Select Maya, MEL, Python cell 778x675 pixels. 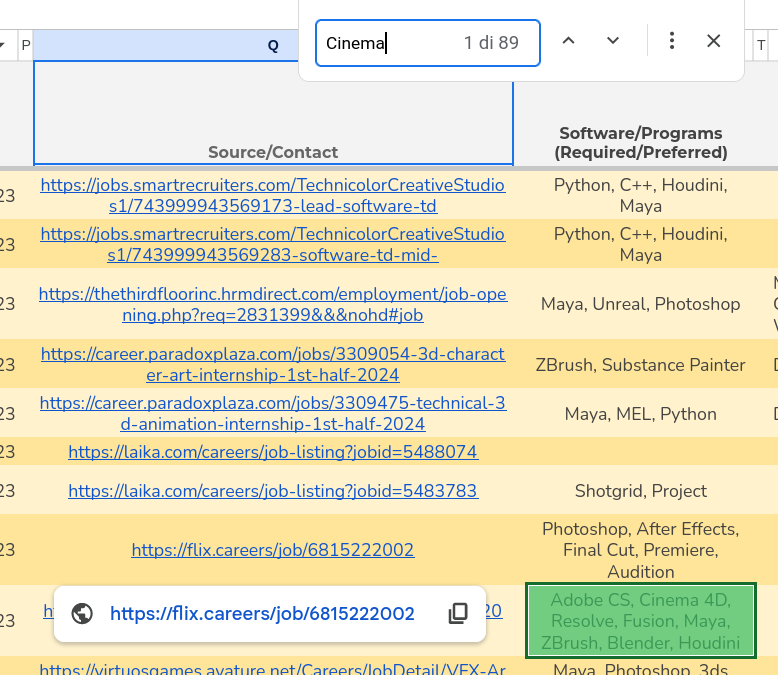coord(641,414)
